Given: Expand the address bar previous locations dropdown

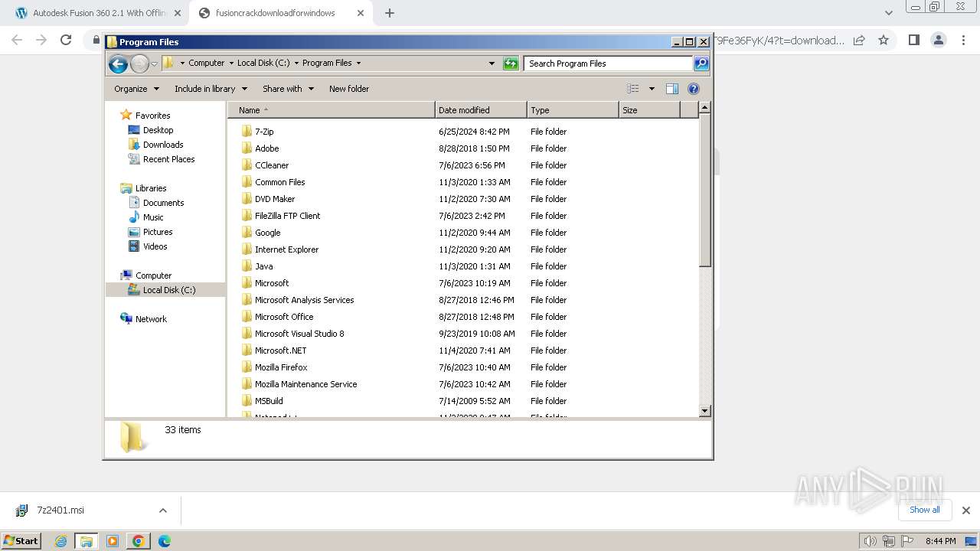Looking at the screenshot, I should (492, 64).
